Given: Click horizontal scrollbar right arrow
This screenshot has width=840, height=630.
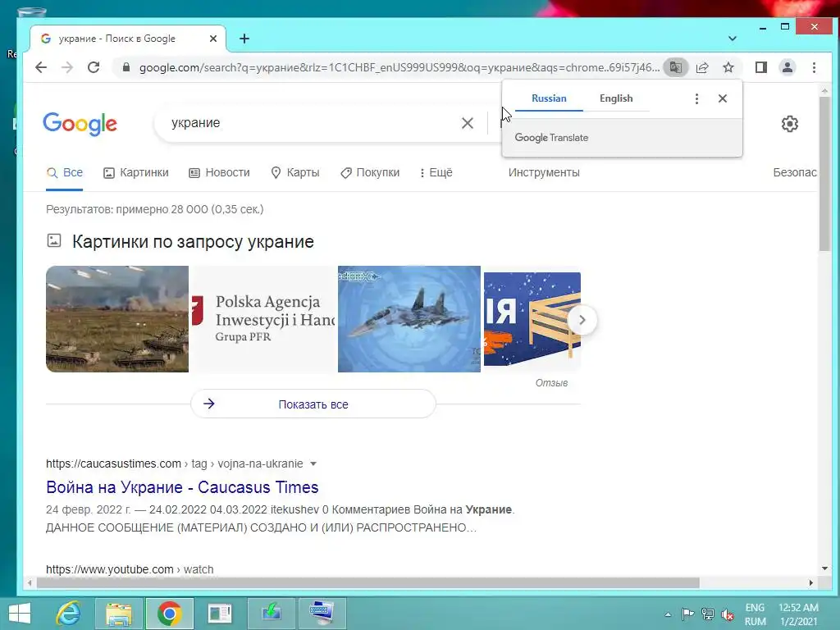Looking at the screenshot, I should (811, 583).
